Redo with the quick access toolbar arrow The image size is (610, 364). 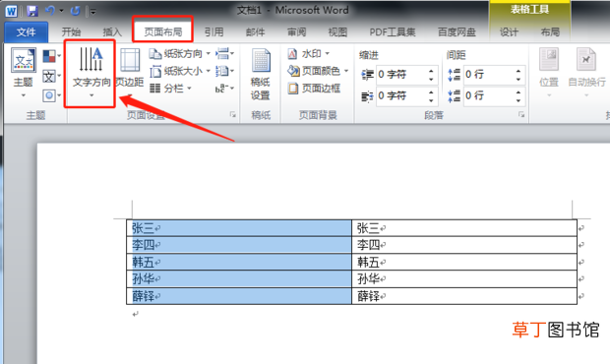pyautogui.click(x=75, y=11)
